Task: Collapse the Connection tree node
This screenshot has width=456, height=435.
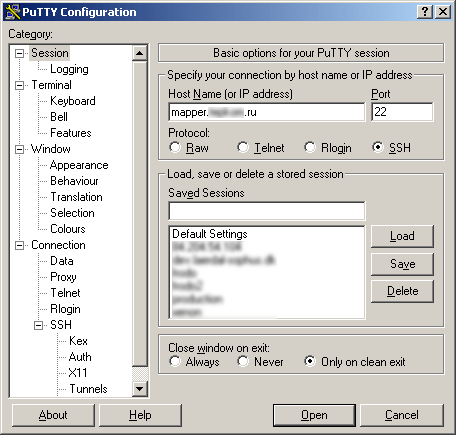Action: click(x=20, y=245)
